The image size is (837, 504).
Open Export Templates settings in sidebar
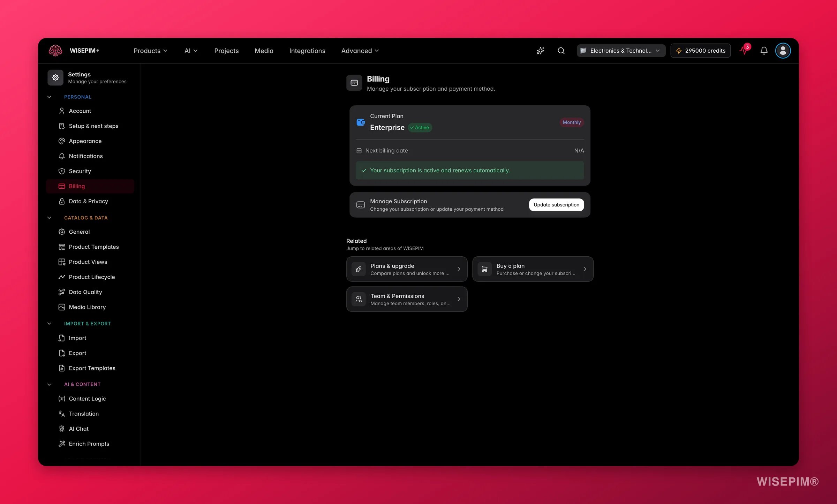[x=90, y=368]
